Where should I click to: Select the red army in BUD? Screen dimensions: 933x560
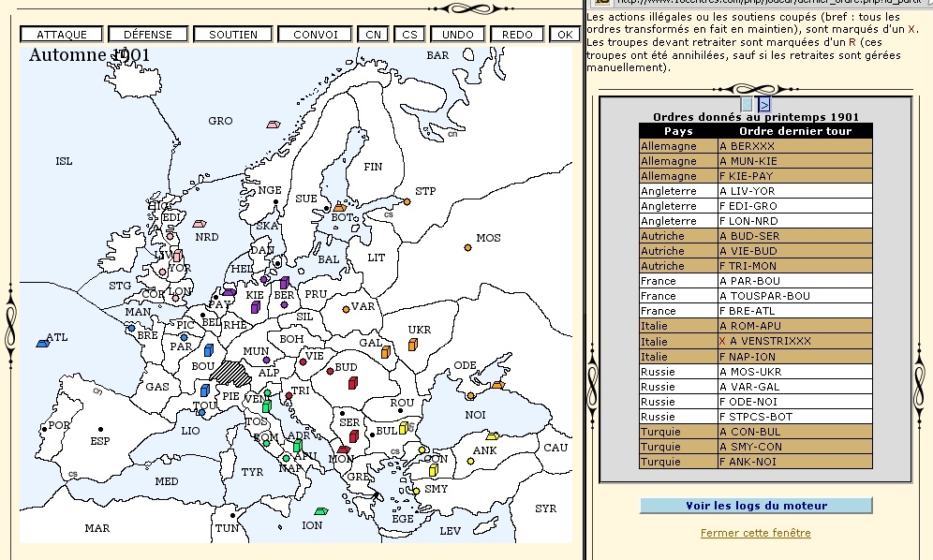(353, 383)
